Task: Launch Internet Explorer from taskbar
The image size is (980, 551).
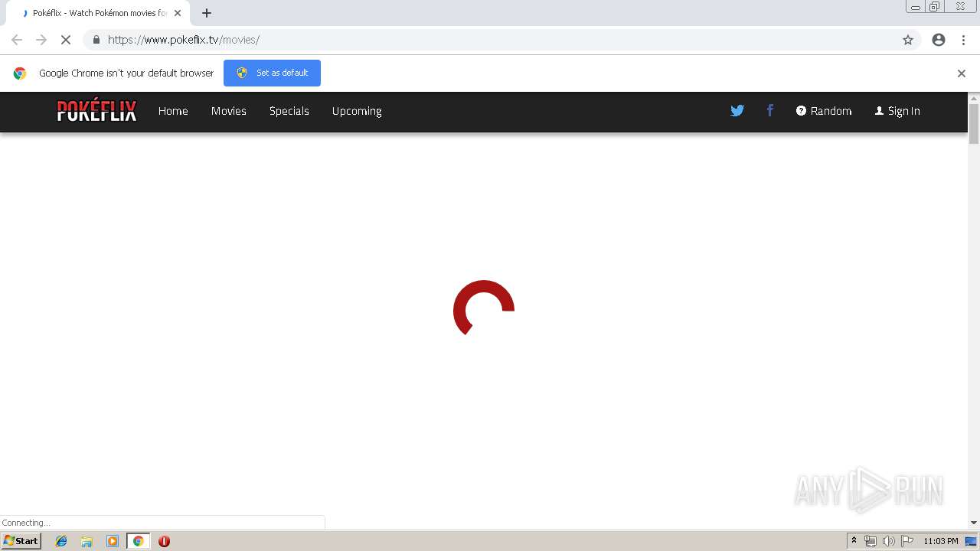Action: 61,541
